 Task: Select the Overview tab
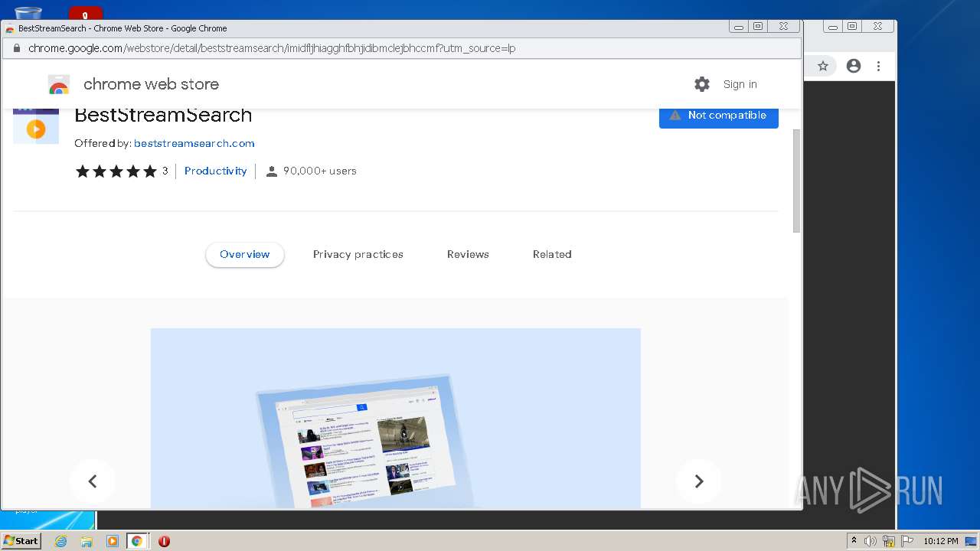(x=245, y=254)
